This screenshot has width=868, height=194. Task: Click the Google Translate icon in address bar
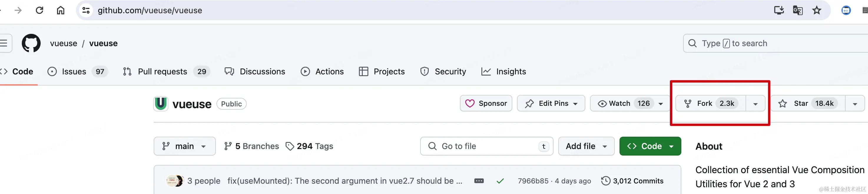(x=798, y=10)
